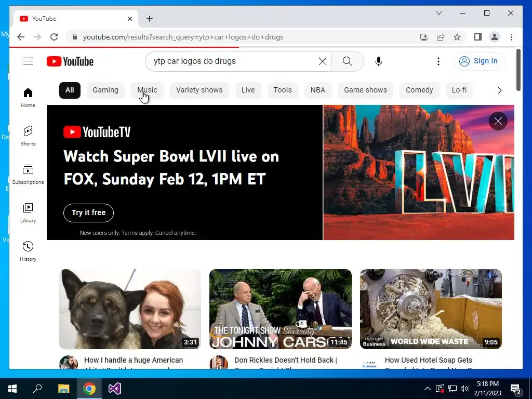
Task: Open Chrome profile avatar
Action: pos(495,37)
